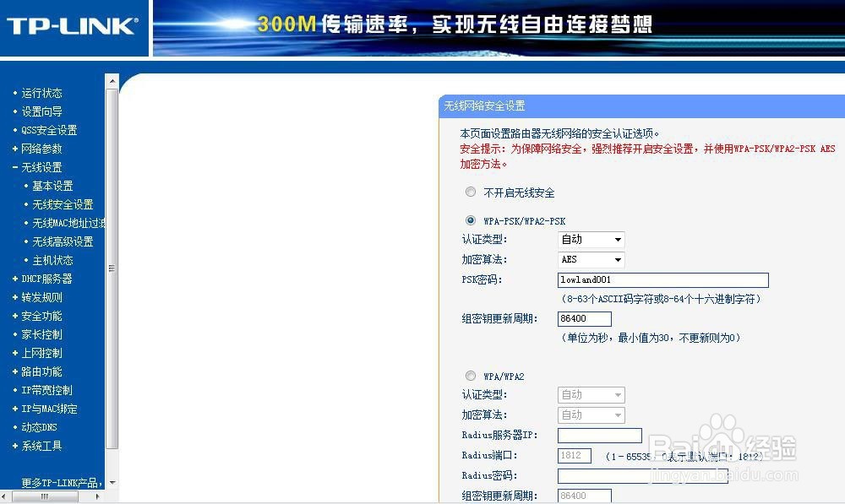Select the WPA-PSK/WPA2-PSK radio button
Image resolution: width=845 pixels, height=504 pixels.
(x=471, y=220)
